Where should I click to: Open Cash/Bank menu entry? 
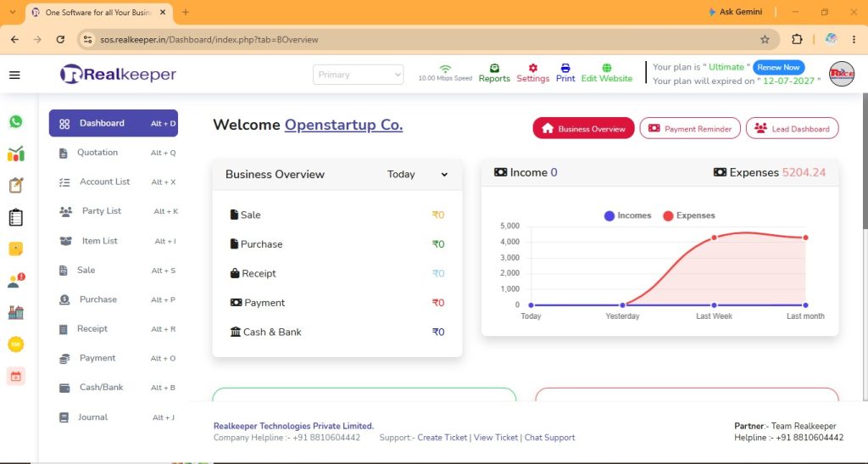114,388
